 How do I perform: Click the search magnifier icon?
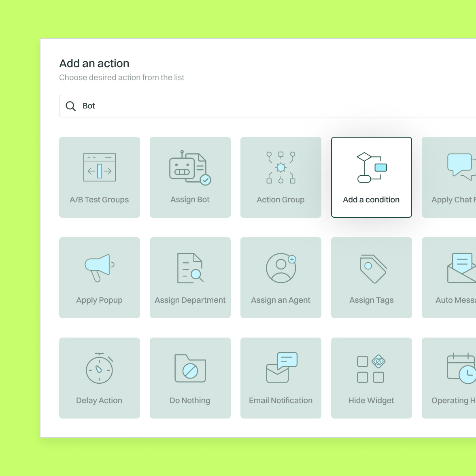pos(71,106)
